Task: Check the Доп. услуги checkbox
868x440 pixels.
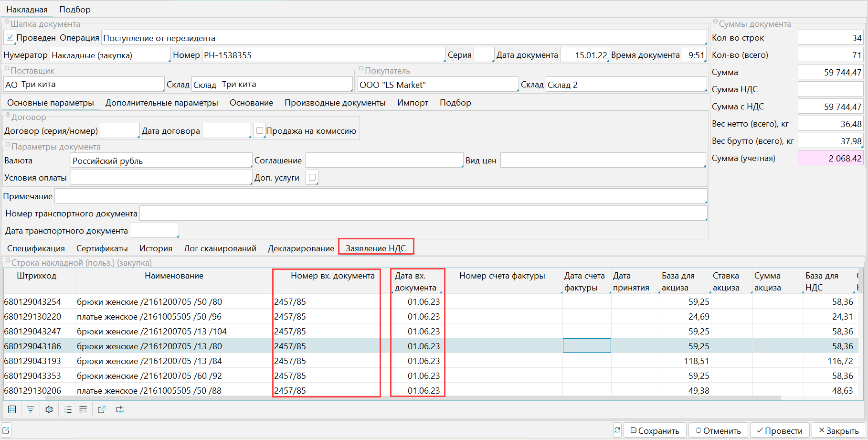Action: 312,177
